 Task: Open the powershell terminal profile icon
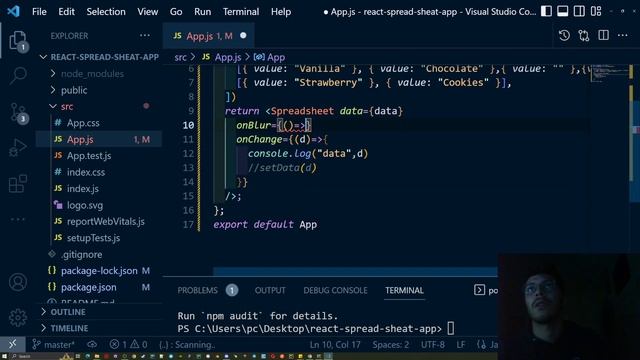tap(480, 290)
